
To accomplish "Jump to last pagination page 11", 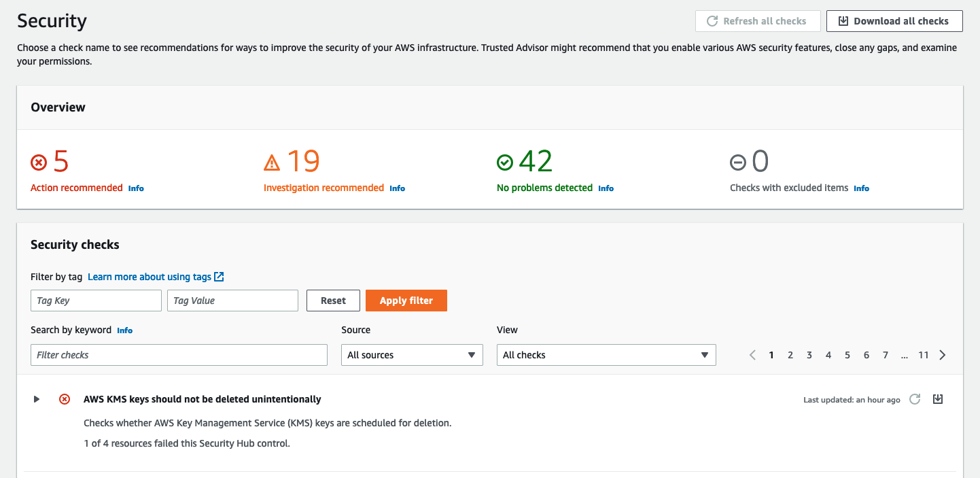I will 924,355.
